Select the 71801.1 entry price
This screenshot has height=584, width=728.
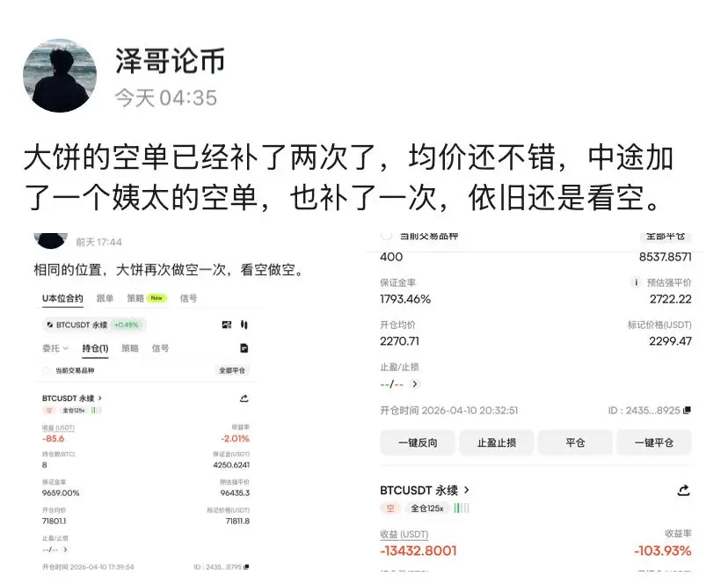(x=54, y=522)
